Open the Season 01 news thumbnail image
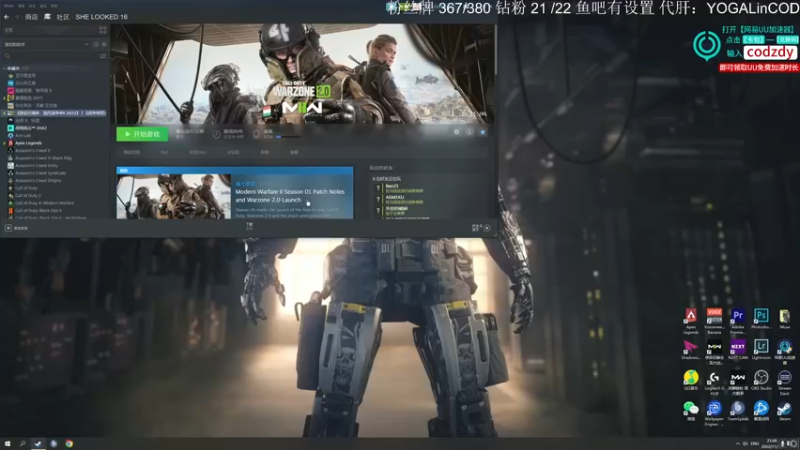800x450 pixels. 173,196
